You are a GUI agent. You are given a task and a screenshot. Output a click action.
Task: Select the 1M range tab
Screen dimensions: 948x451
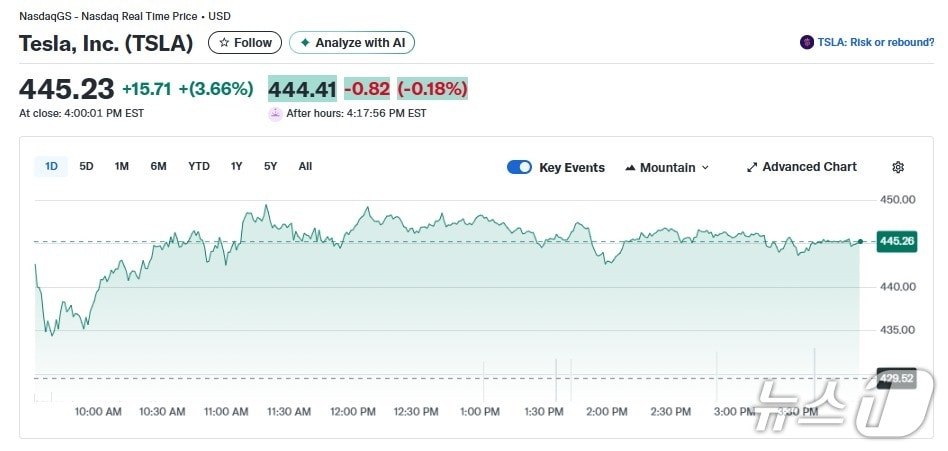click(121, 166)
